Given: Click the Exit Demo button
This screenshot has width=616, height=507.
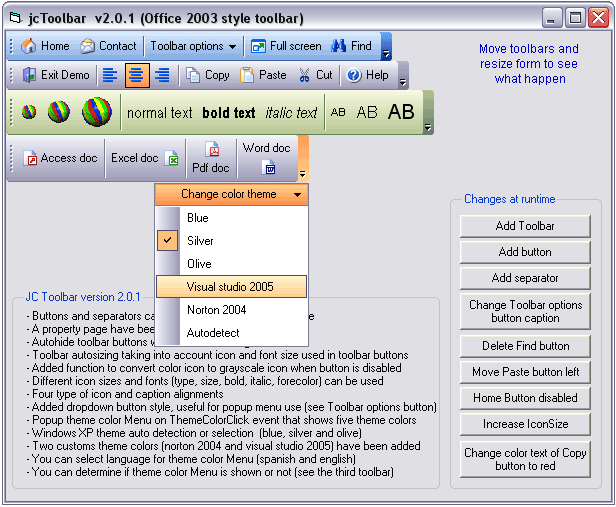Looking at the screenshot, I should (56, 75).
